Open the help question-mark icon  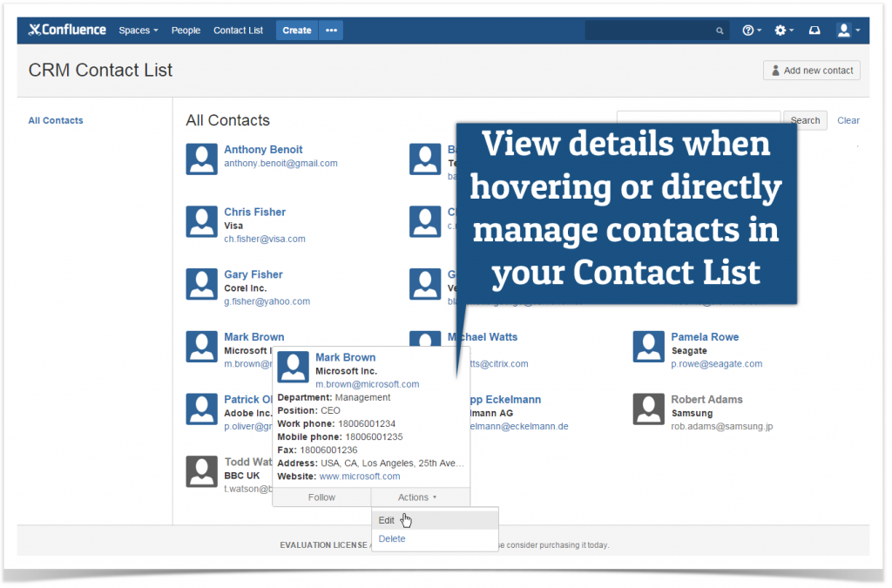click(x=747, y=30)
